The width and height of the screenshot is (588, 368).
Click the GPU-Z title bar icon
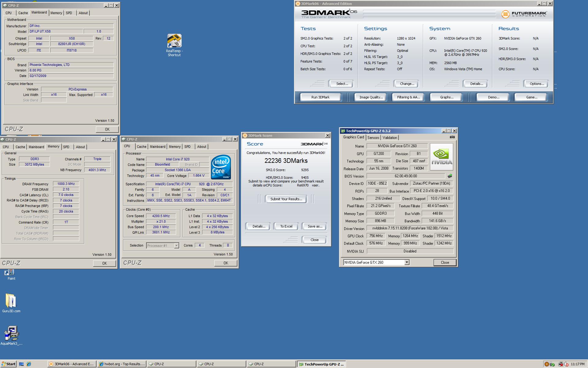343,131
